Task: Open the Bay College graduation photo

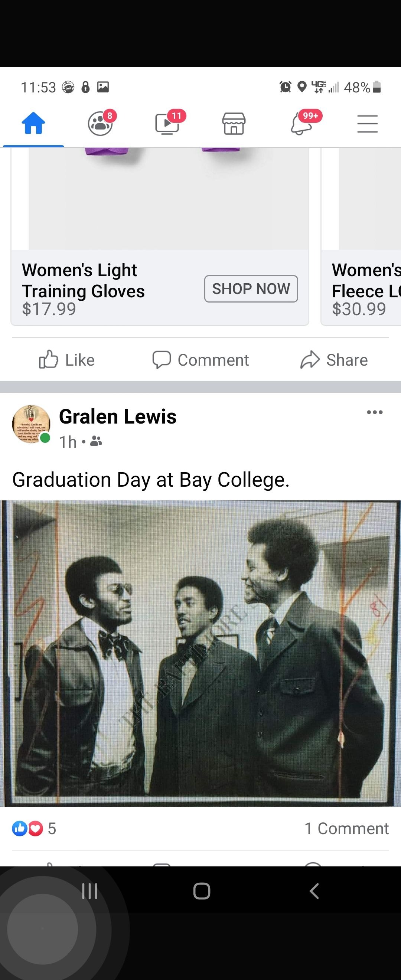Action: coord(200,653)
